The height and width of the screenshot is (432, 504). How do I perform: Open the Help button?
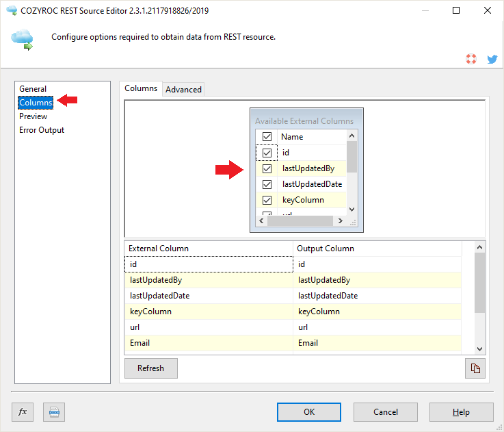pyautogui.click(x=461, y=412)
